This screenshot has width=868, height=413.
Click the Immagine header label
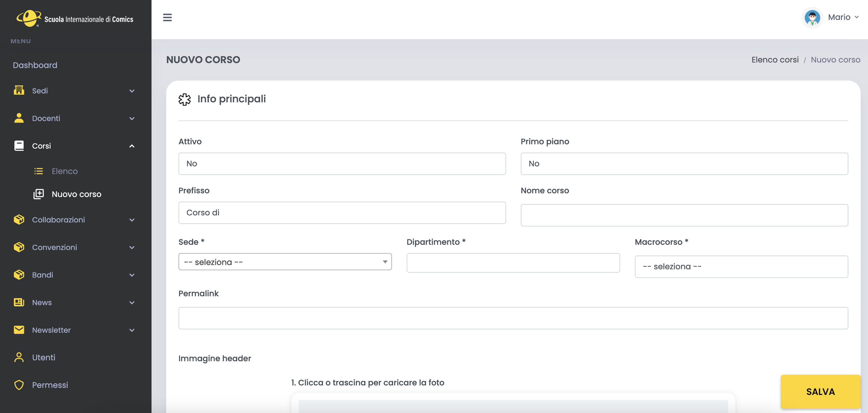pyautogui.click(x=215, y=358)
